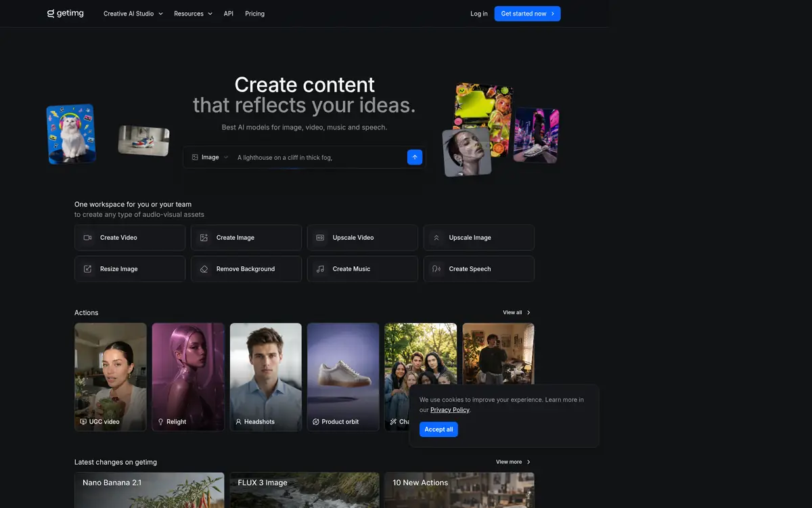Accept all cookies
Screen dimensions: 812x508
pos(438,429)
